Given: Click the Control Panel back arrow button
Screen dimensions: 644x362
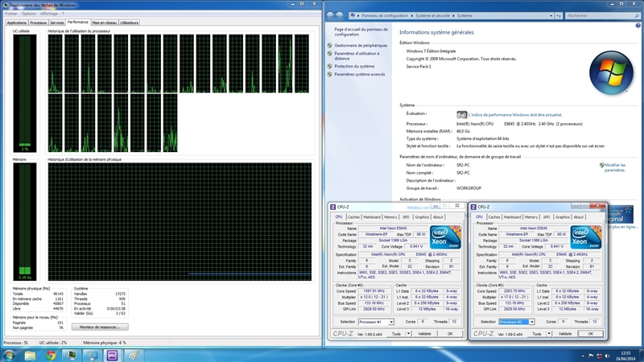Looking at the screenshot, I should coord(330,15).
